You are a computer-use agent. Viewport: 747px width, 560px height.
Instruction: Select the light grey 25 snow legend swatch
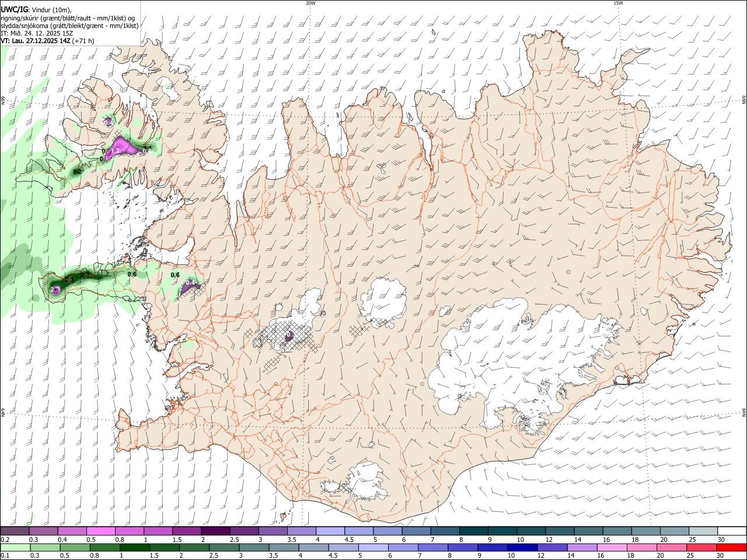pyautogui.click(x=704, y=531)
